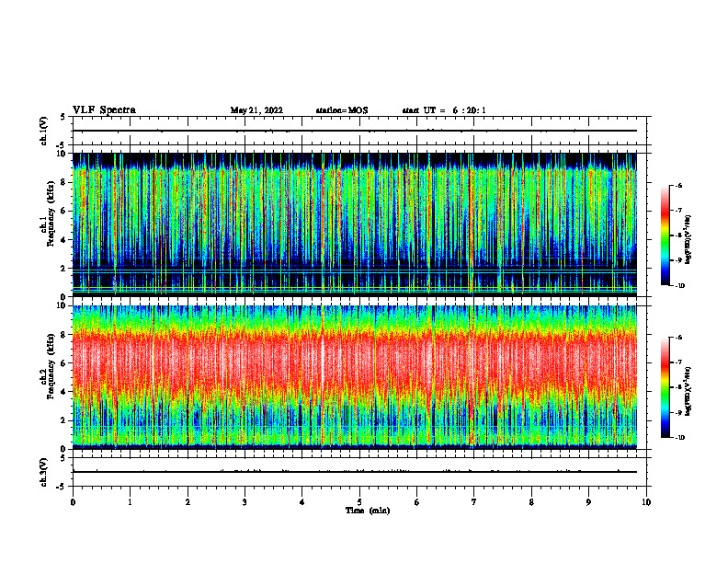The width and height of the screenshot is (728, 563).
Task: Click time axis tick label '0'
Action: (73, 502)
